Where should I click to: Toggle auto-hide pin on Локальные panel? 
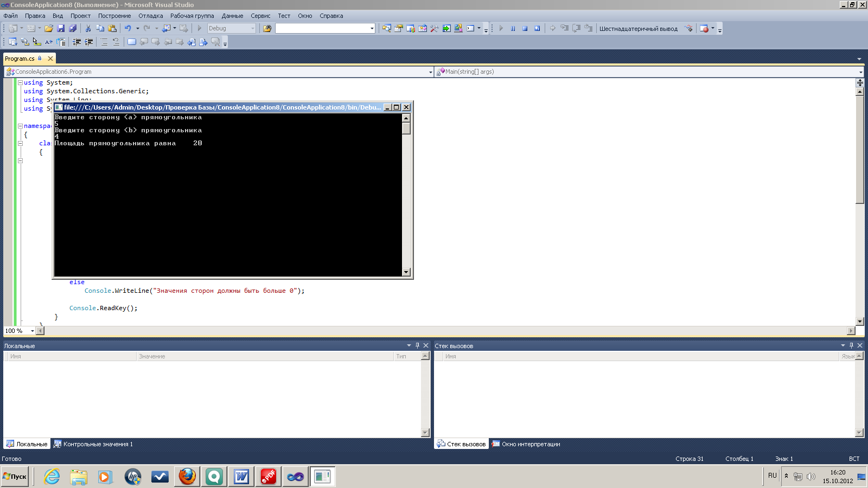(417, 345)
